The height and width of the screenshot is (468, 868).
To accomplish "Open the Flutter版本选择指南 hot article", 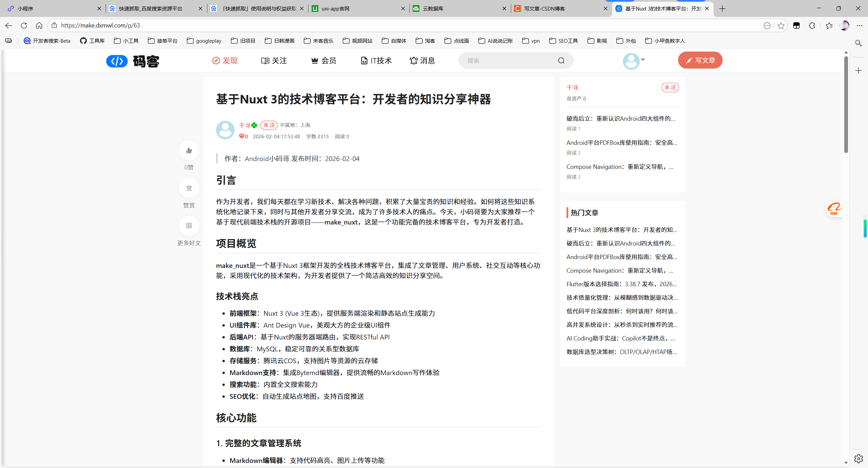I will click(x=622, y=284).
